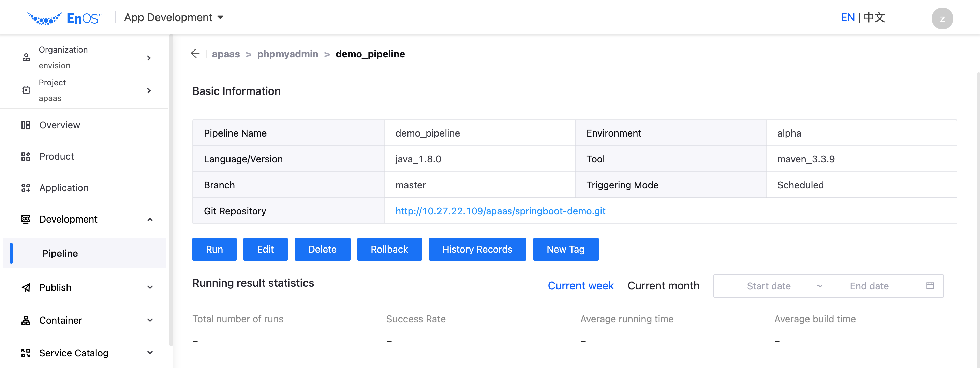Go back using the left arrow
This screenshot has width=980, height=368.
pos(195,54)
